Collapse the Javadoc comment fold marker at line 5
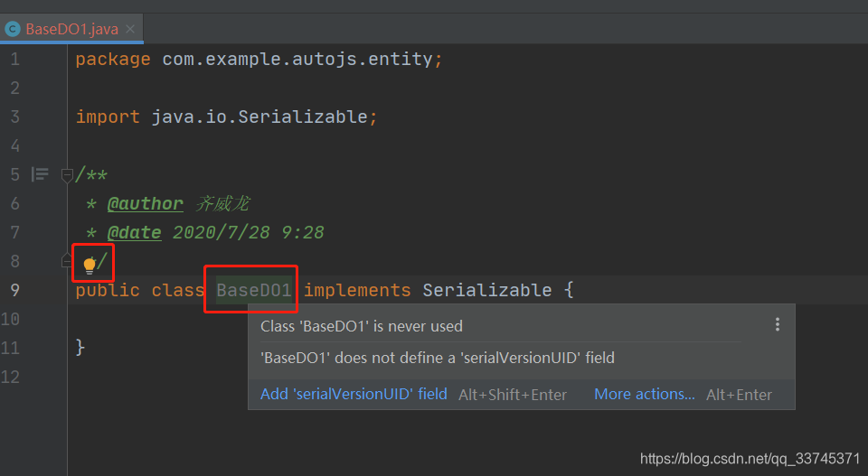Screen dimensions: 868x476 point(67,175)
